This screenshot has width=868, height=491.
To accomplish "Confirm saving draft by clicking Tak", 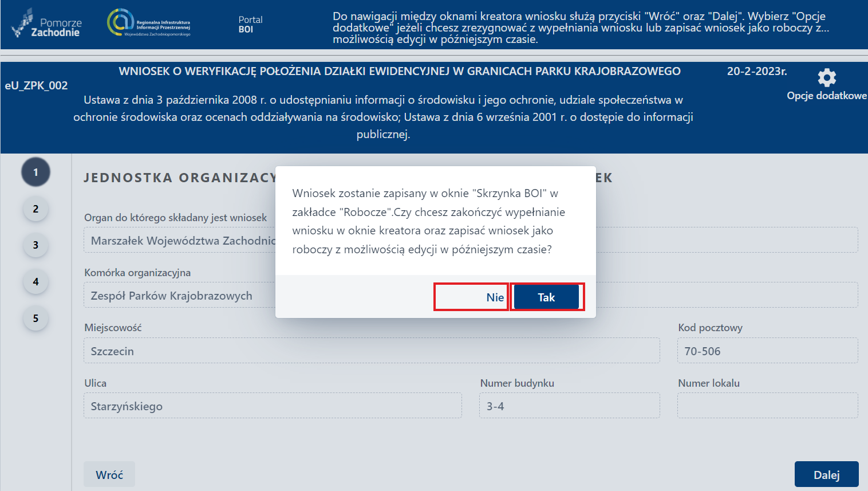I will pos(546,297).
